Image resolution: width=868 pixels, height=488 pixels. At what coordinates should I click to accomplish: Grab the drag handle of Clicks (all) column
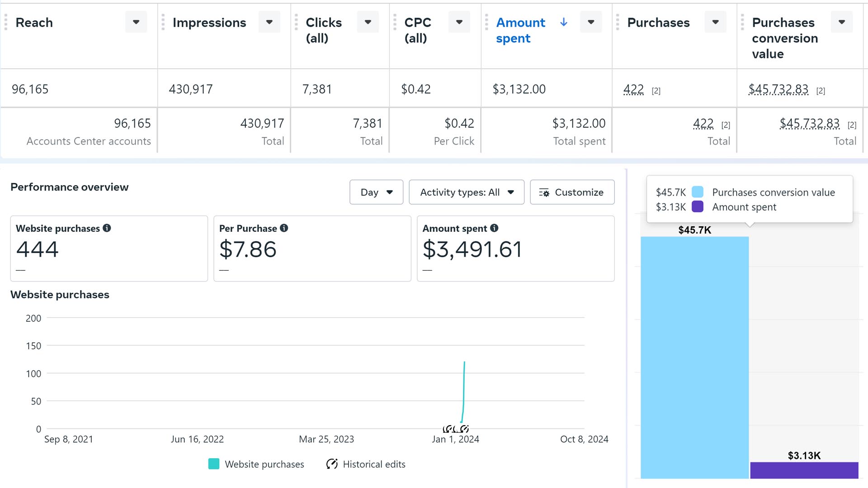tap(296, 22)
